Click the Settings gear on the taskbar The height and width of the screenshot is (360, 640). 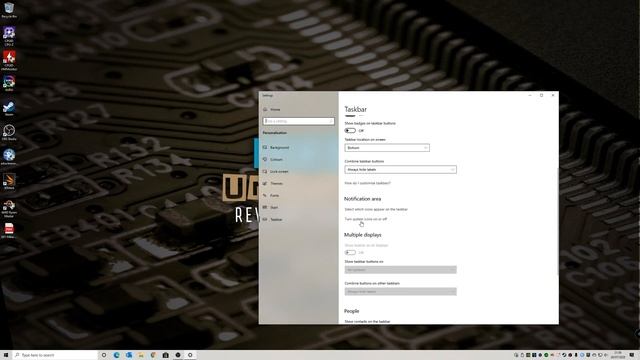pos(190,355)
